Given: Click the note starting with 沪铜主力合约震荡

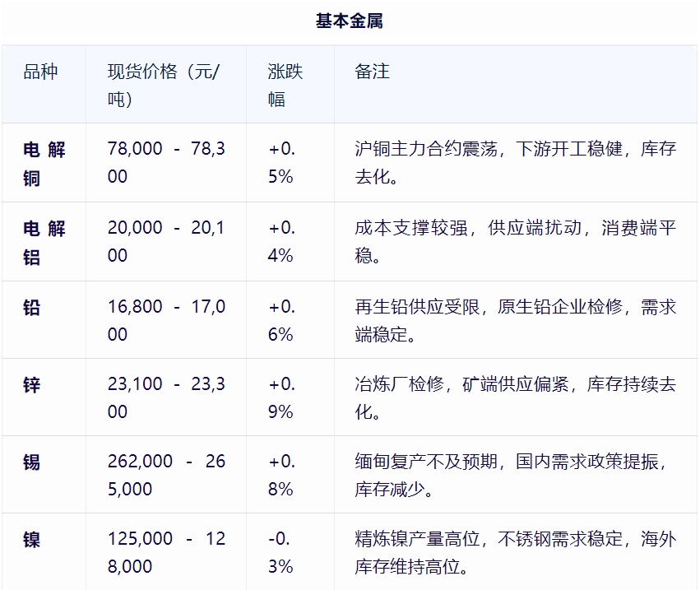Looking at the screenshot, I should click(x=515, y=163).
